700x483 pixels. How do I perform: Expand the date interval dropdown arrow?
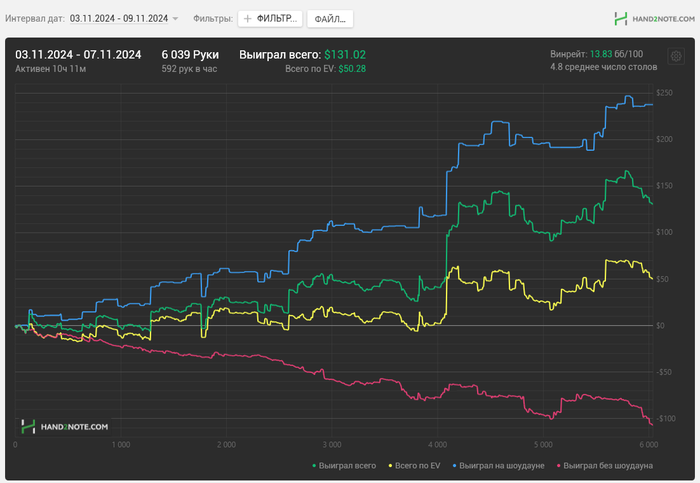(x=175, y=19)
